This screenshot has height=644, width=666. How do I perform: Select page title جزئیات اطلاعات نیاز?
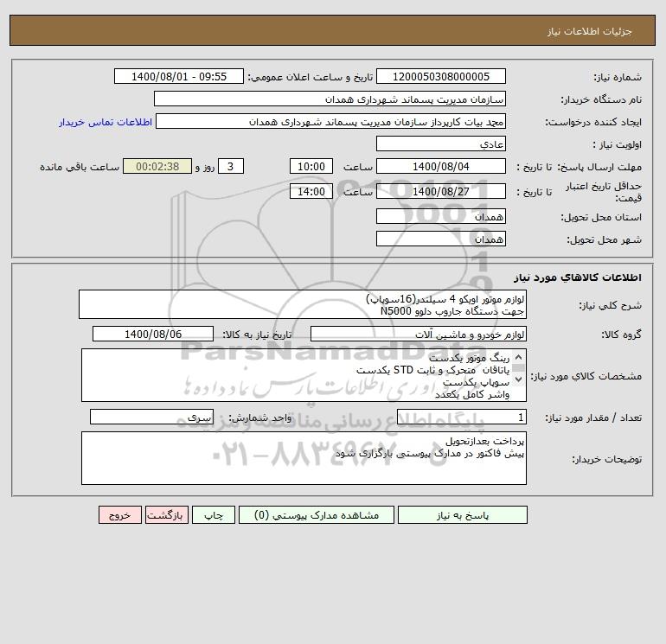pos(590,31)
